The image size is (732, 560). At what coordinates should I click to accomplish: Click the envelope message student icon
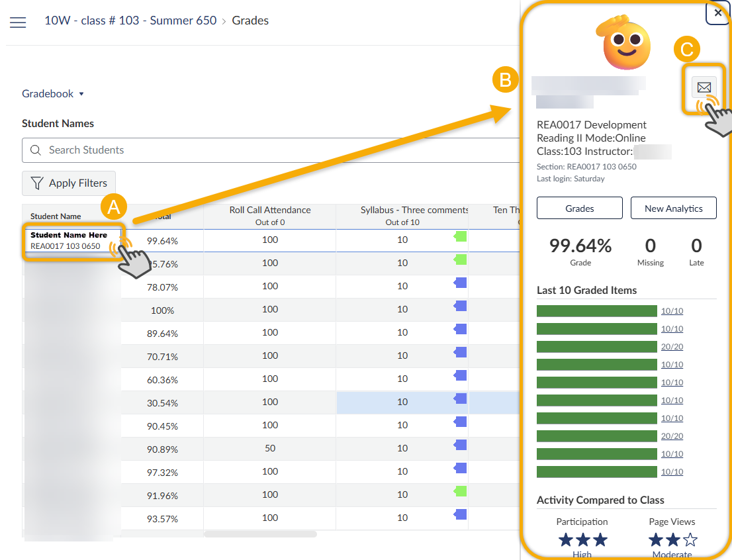[x=704, y=87]
